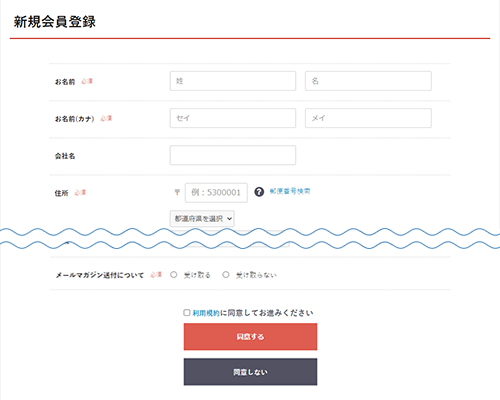
Task: Click the postal code help question-mark icon
Action: coord(259,192)
